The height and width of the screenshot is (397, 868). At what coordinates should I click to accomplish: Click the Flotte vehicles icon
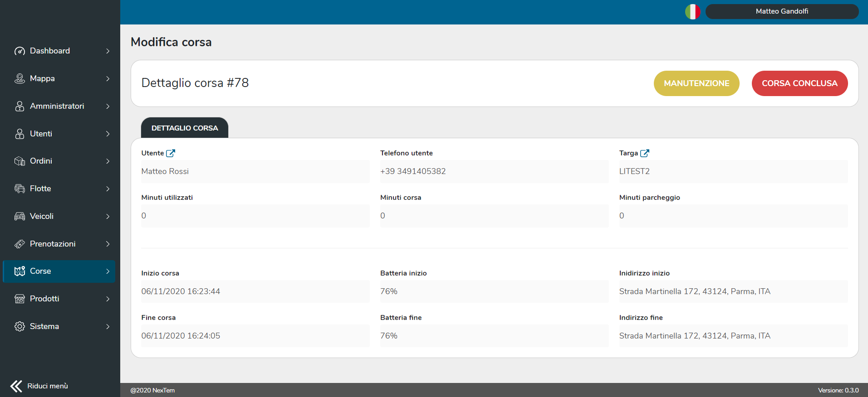(x=20, y=189)
